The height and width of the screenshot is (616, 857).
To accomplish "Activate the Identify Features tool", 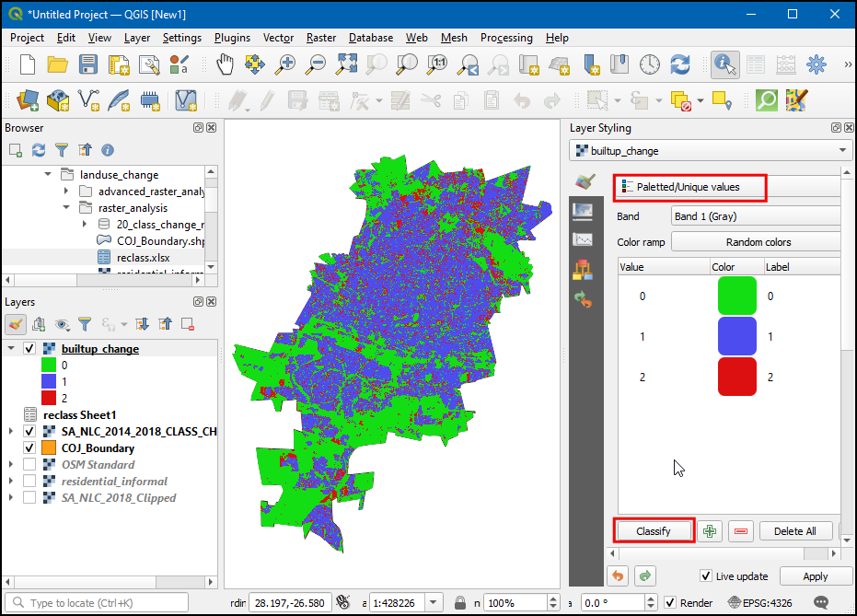I will (x=725, y=64).
